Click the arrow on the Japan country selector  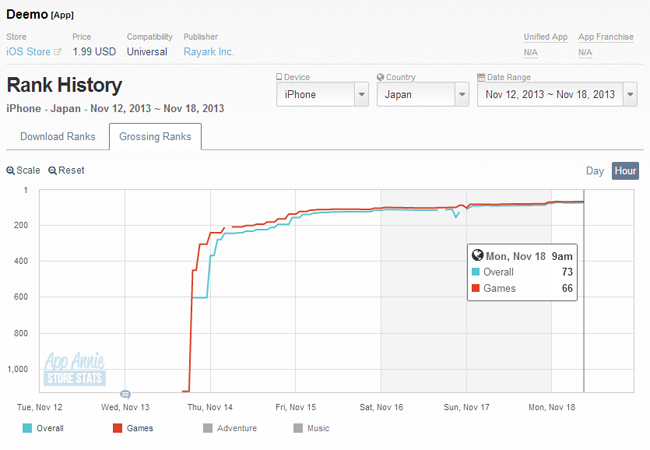click(x=462, y=94)
